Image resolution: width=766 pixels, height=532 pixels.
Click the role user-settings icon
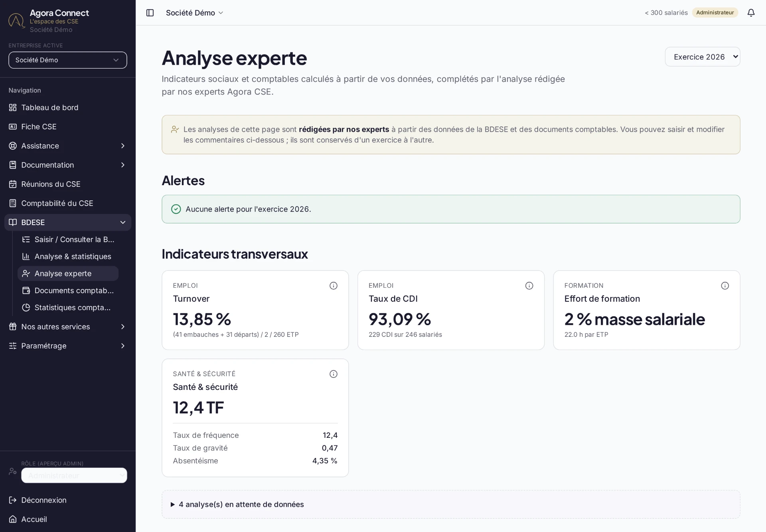tap(13, 471)
